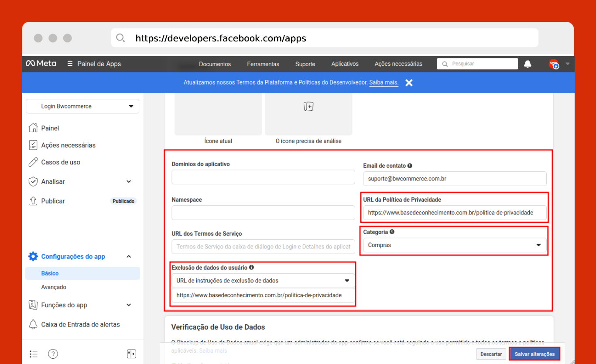The height and width of the screenshot is (364, 596).
Task: Click the data deletion instructions URL field
Action: click(x=263, y=295)
